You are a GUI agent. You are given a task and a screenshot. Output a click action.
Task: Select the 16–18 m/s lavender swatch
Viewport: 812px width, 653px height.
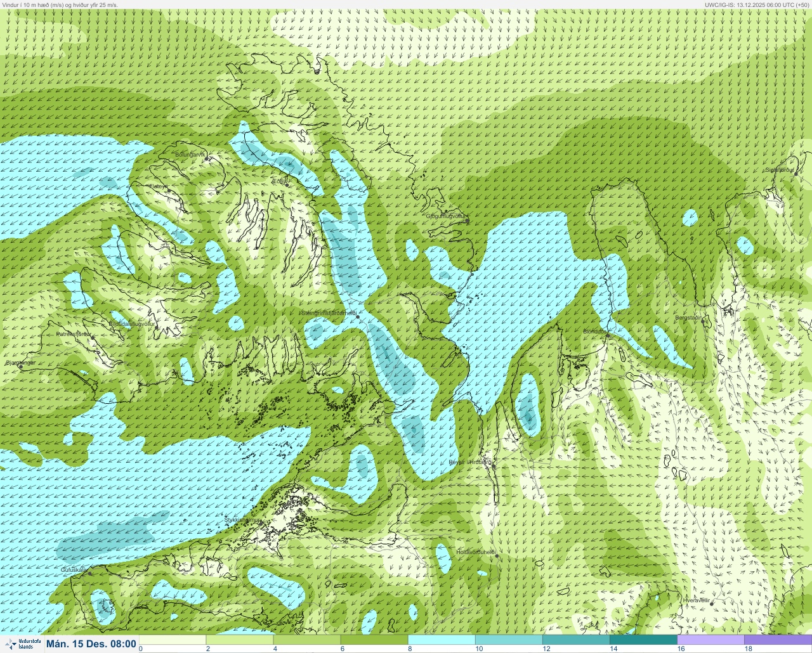coord(710,640)
